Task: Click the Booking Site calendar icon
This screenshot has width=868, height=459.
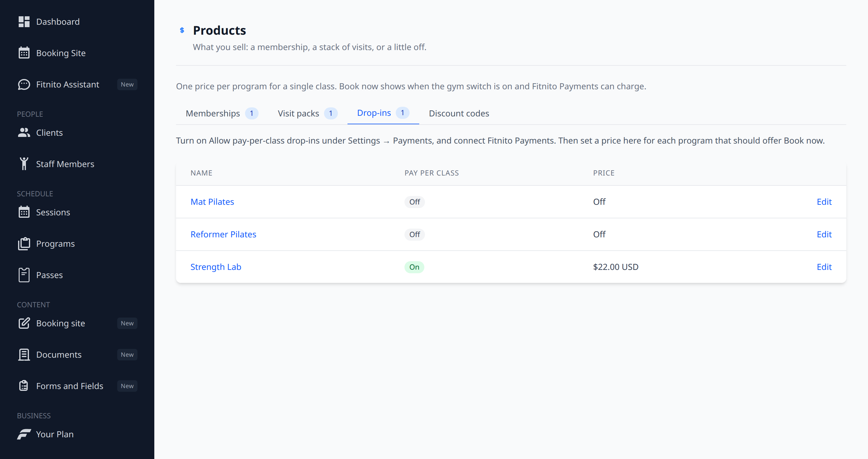Action: pos(24,53)
